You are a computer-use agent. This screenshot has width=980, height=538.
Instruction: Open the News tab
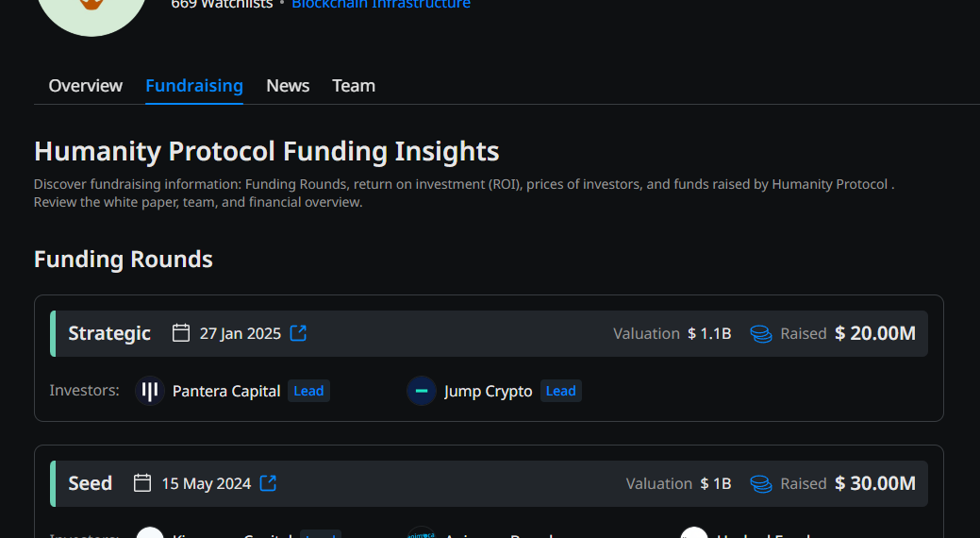click(288, 86)
